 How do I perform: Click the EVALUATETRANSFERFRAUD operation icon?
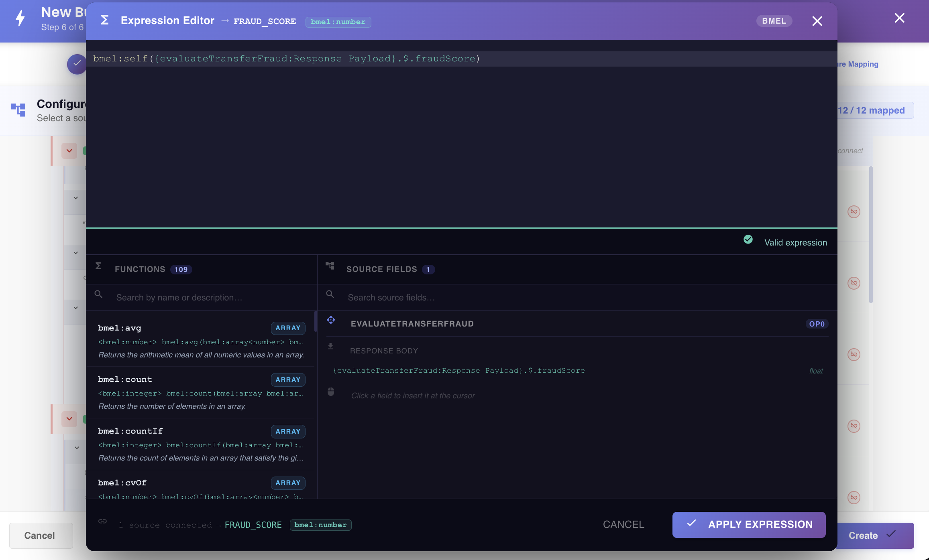[x=331, y=320]
